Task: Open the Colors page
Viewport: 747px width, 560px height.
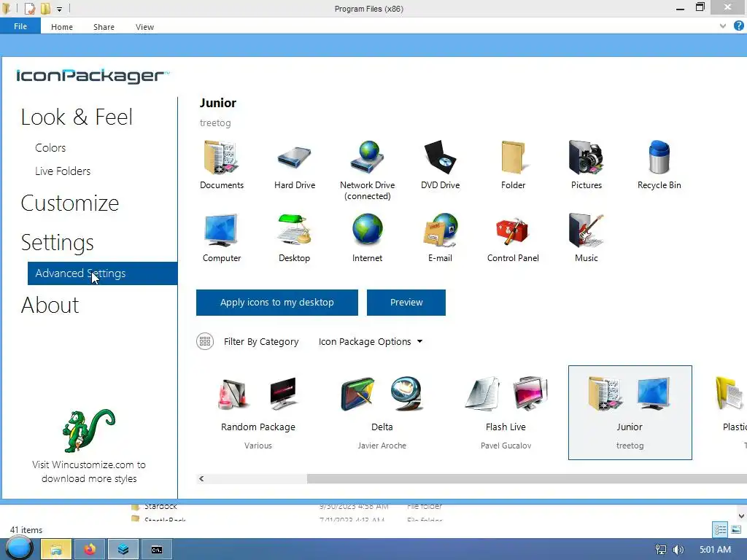Action: point(50,147)
